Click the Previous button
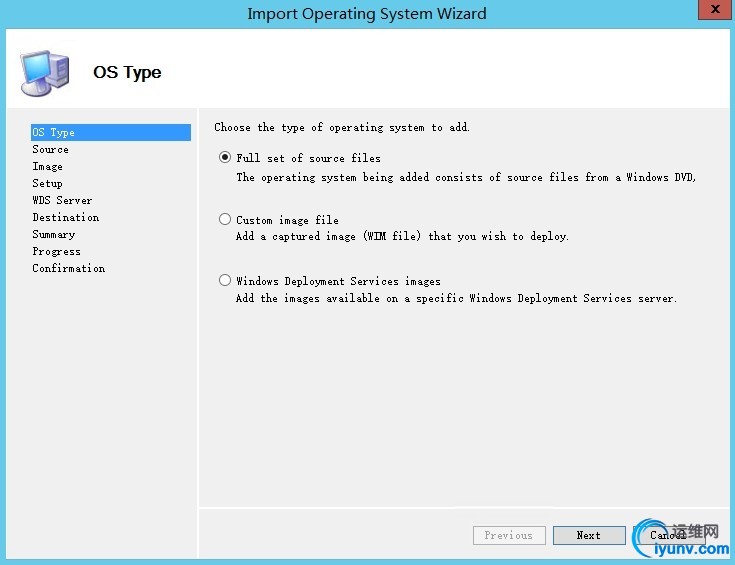735x565 pixels. 509,535
